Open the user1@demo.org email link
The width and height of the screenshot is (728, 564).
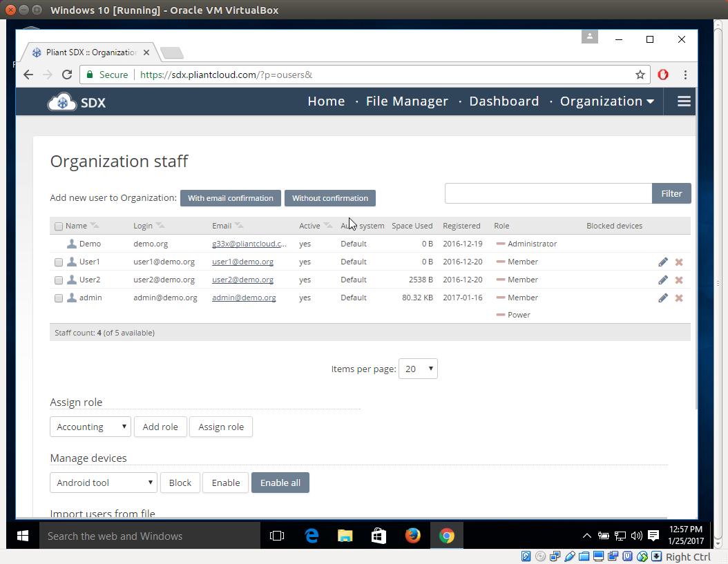[x=243, y=262]
